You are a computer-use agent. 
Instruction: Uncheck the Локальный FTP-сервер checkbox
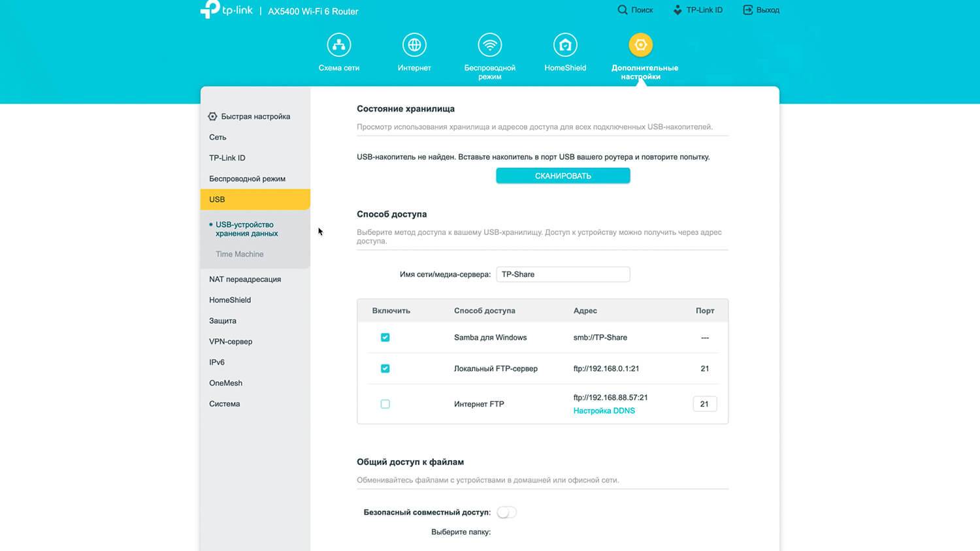click(385, 369)
